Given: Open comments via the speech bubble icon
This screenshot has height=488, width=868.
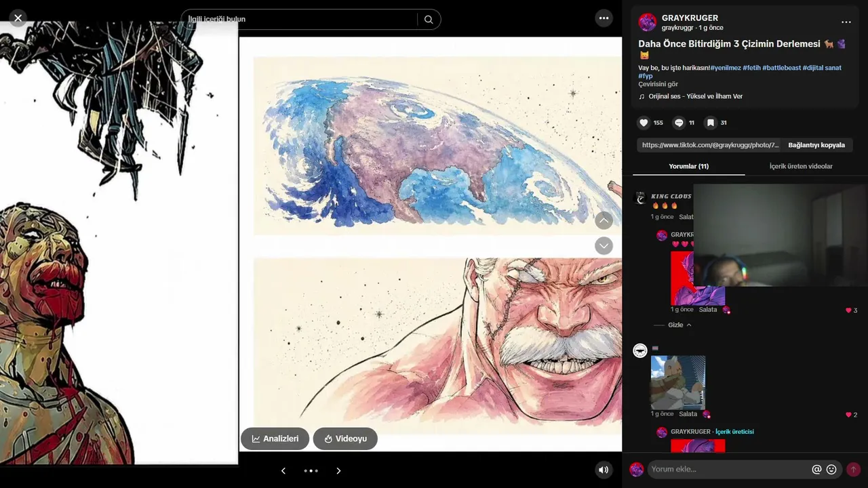Looking at the screenshot, I should click(x=679, y=123).
